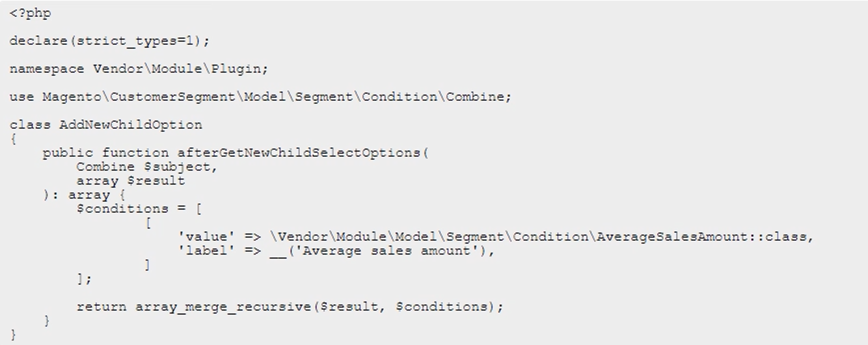Place cursor on namespace Vendor\Module\Plugin line
This screenshot has height=345, width=868.
coord(138,69)
